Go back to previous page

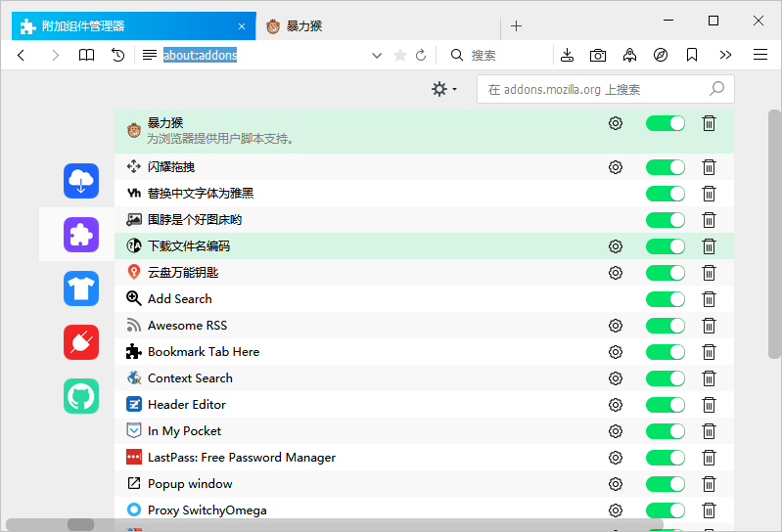coord(21,55)
